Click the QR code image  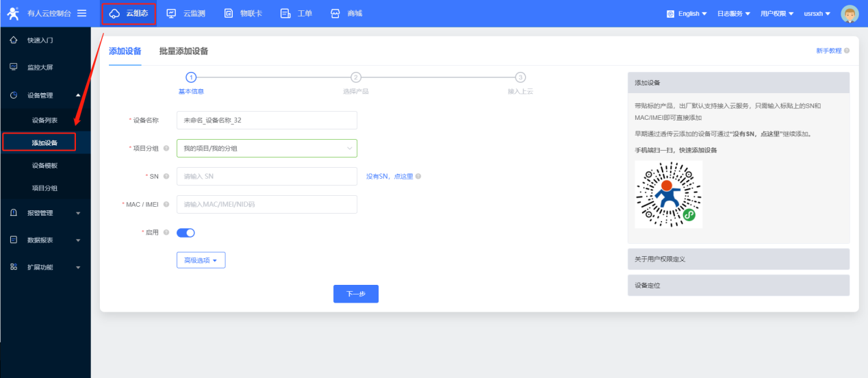coord(668,194)
